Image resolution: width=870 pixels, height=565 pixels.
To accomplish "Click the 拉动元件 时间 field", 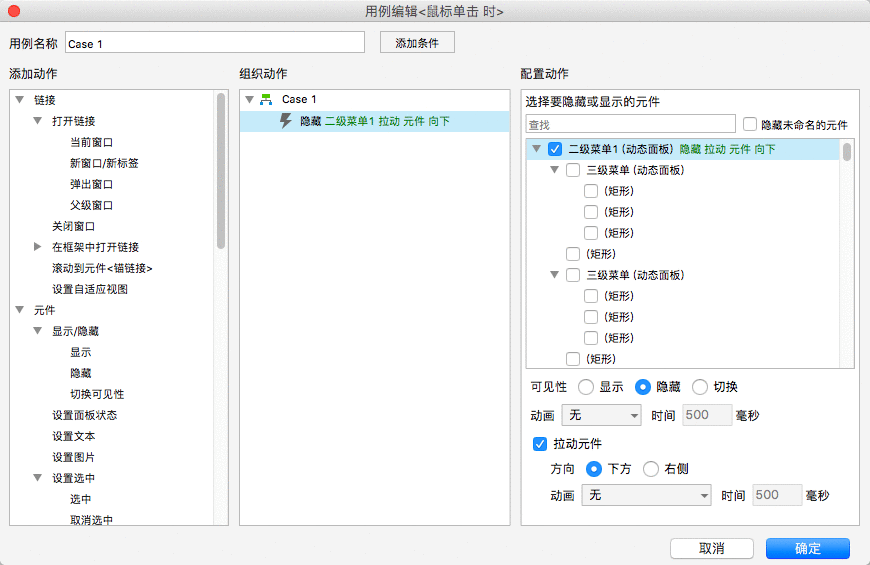I will point(777,495).
